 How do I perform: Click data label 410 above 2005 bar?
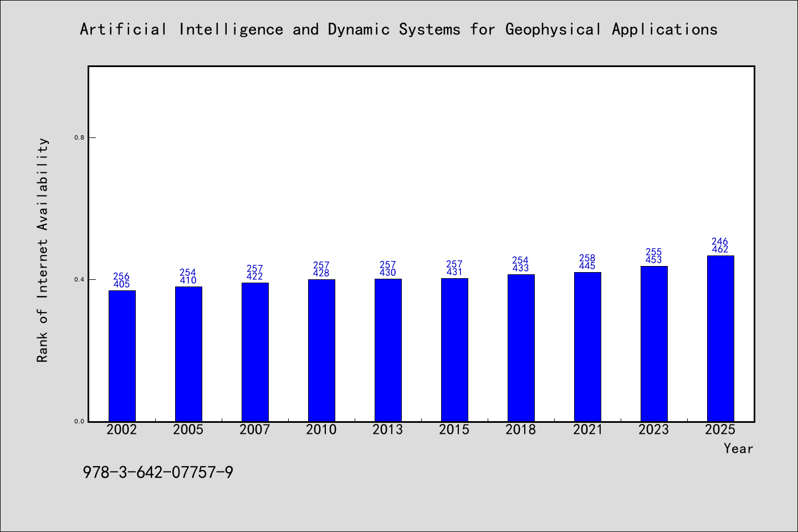click(188, 280)
